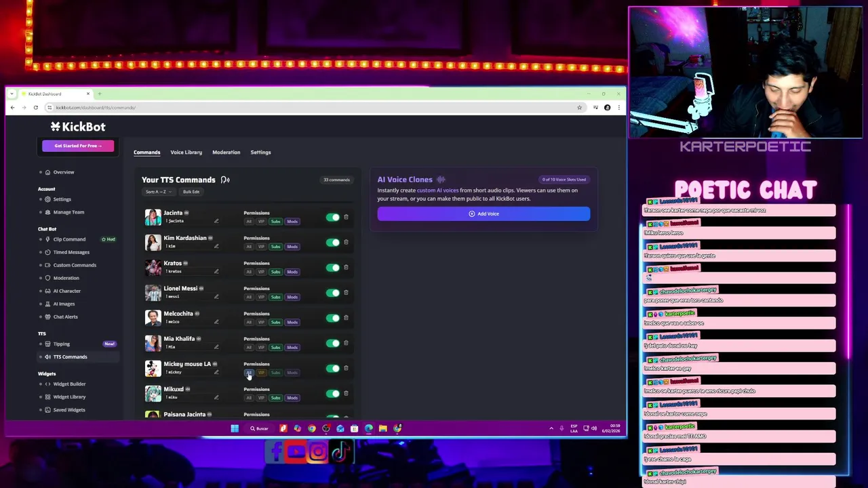The image size is (868, 488).
Task: Open a new browser tab
Action: pyautogui.click(x=100, y=94)
